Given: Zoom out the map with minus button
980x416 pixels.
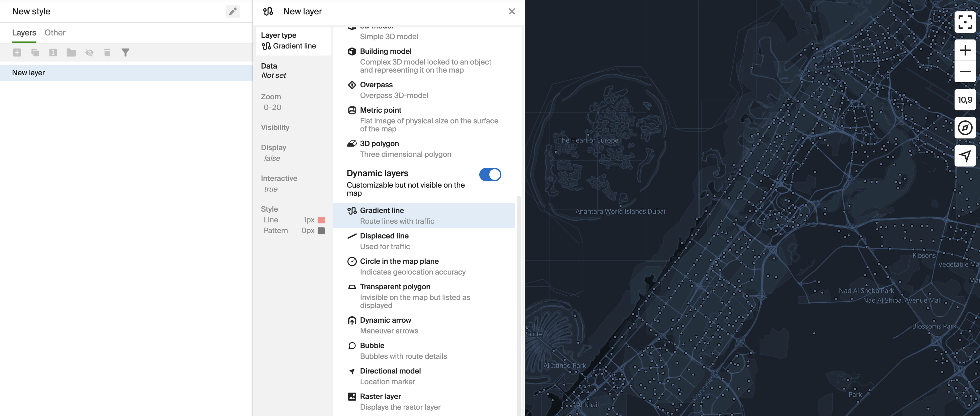Looking at the screenshot, I should [x=965, y=72].
